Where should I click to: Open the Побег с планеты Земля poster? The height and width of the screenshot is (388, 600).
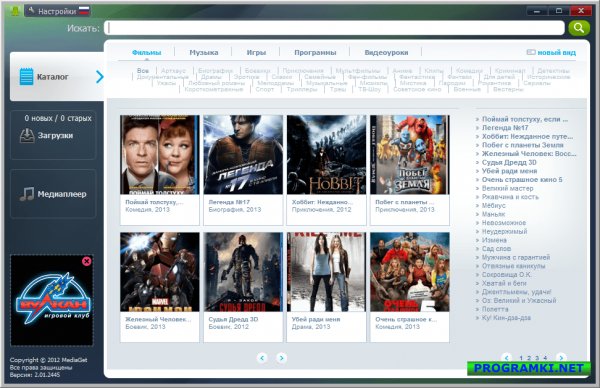coord(410,155)
